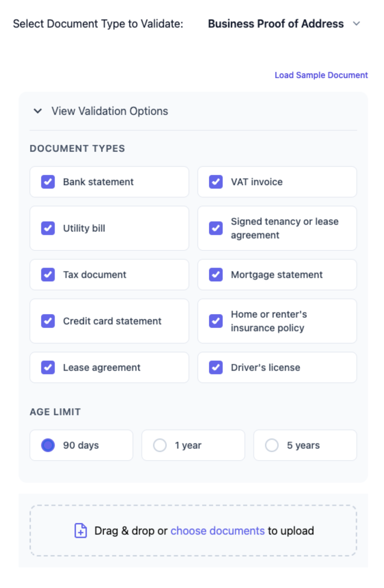Click the document upload file icon
This screenshot has width=384, height=588.
coord(81,530)
